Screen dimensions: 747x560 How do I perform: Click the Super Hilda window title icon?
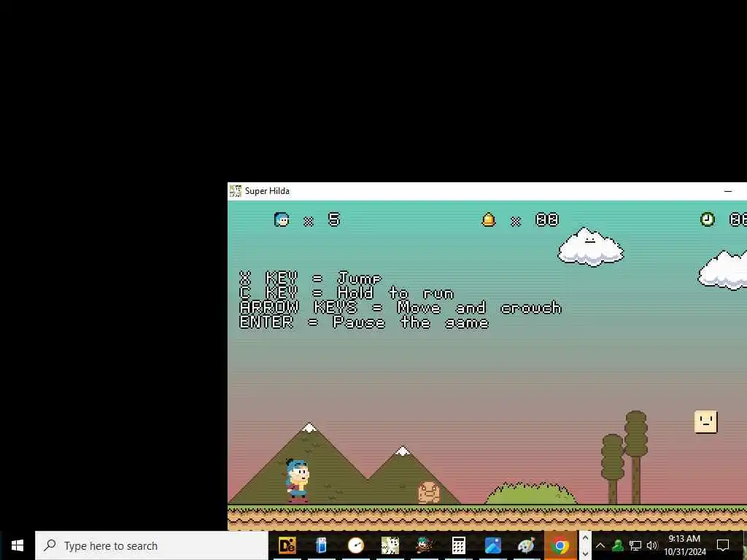coord(236,191)
